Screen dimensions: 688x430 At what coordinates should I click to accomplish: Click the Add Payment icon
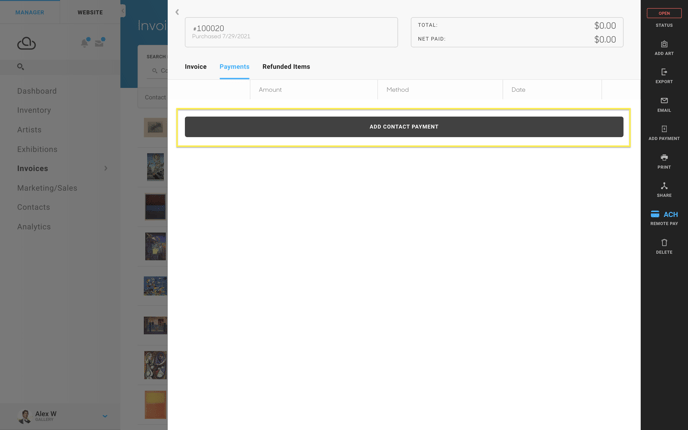click(x=664, y=129)
